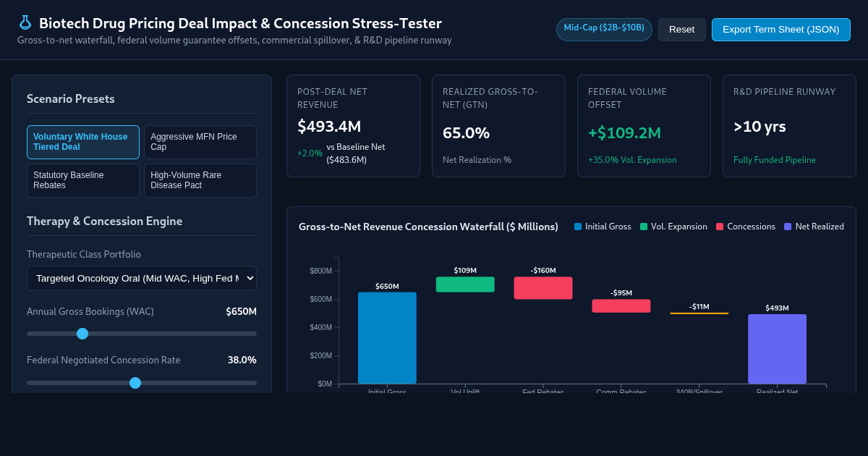
Task: Toggle Concessions legend swatch
Action: point(720,227)
